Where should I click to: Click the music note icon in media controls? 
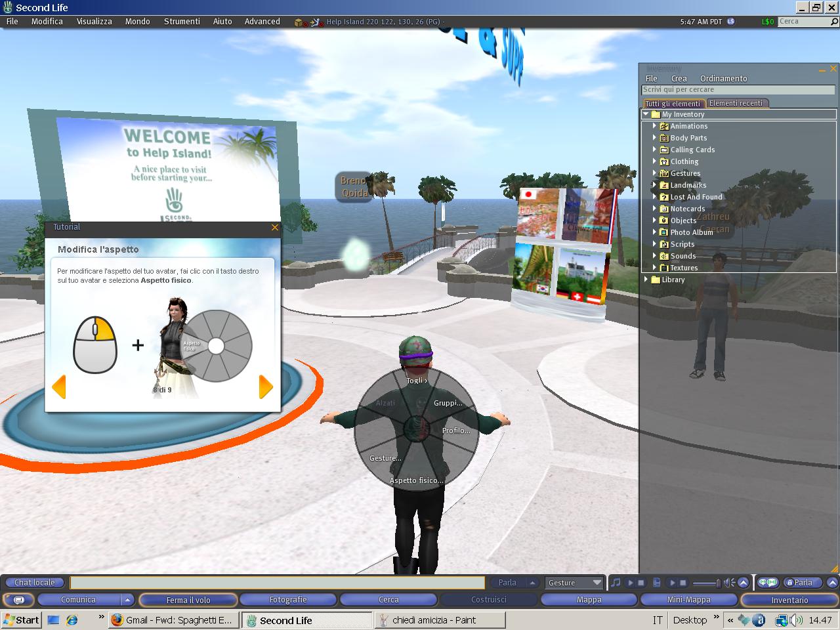616,582
